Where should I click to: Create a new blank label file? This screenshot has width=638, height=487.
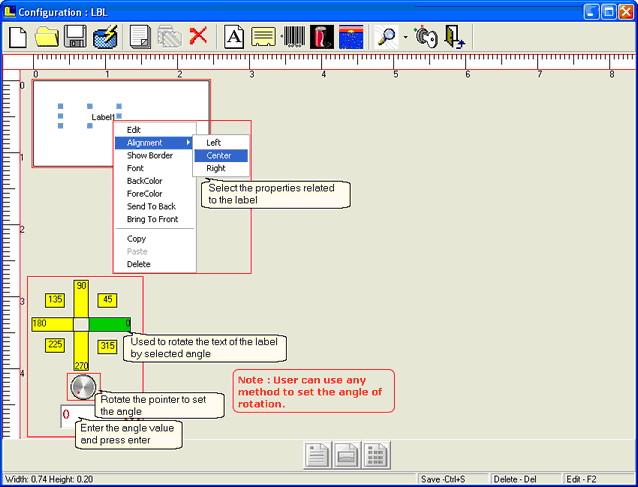[x=18, y=37]
